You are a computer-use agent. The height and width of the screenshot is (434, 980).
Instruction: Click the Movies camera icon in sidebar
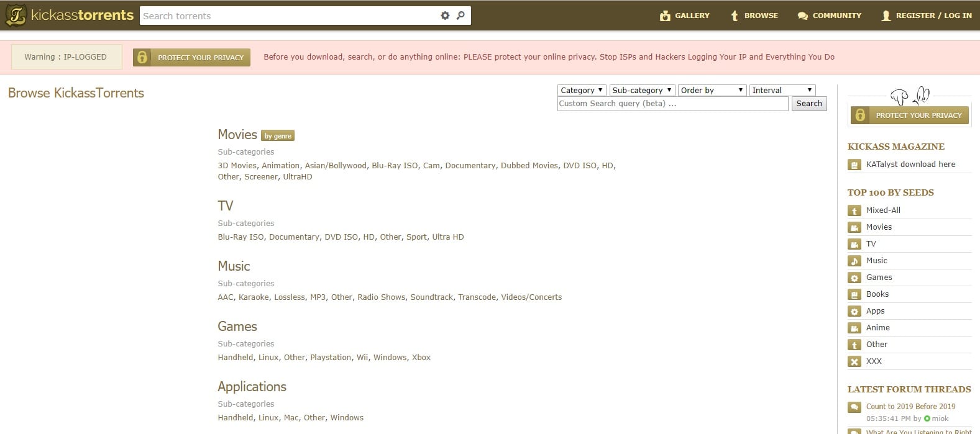pos(854,227)
